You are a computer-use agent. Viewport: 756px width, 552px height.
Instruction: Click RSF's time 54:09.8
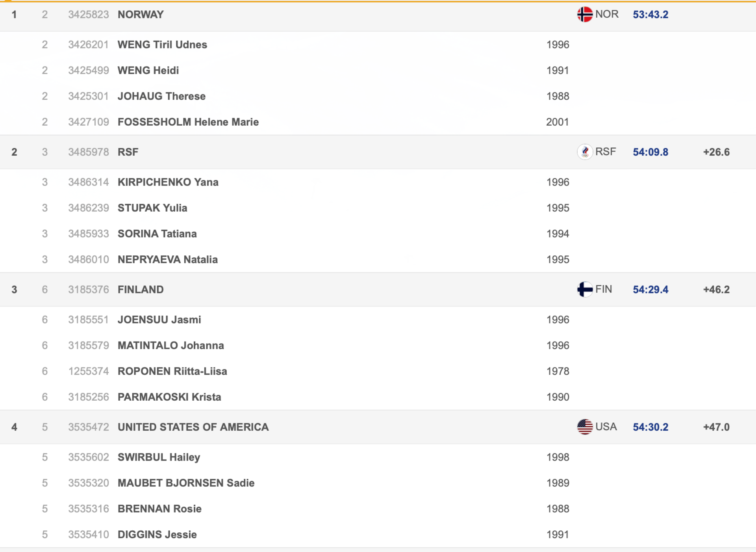650,152
